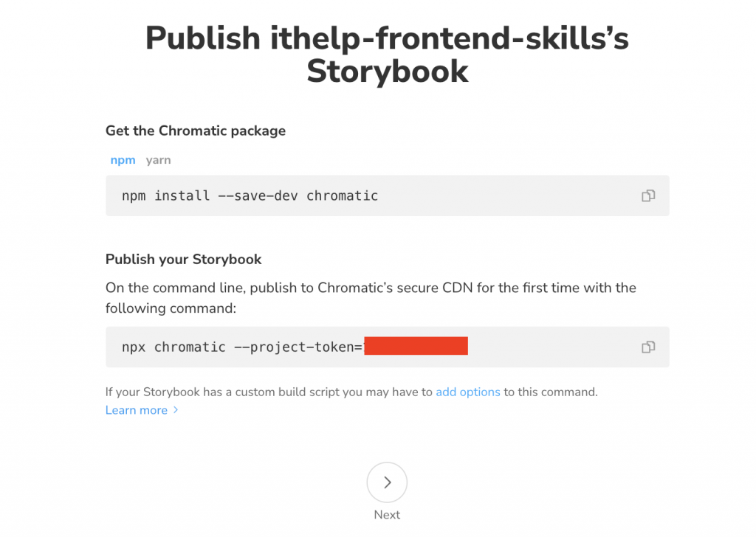Switch to the npm tab
The image size is (756, 537).
123,160
